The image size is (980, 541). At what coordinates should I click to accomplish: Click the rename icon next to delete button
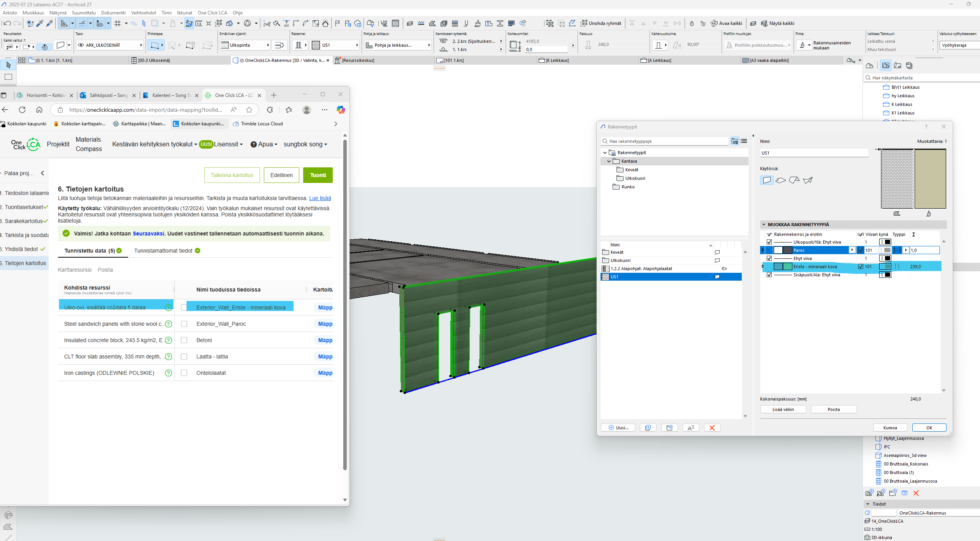coord(690,428)
